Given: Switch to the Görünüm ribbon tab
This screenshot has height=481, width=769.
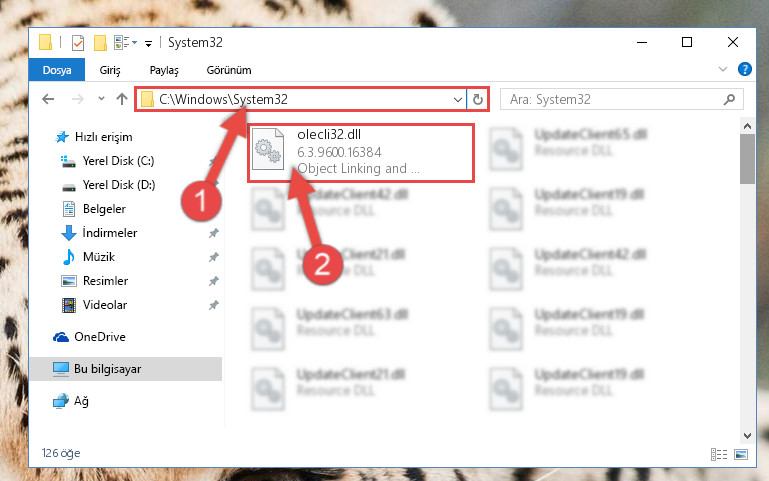Looking at the screenshot, I should (229, 70).
